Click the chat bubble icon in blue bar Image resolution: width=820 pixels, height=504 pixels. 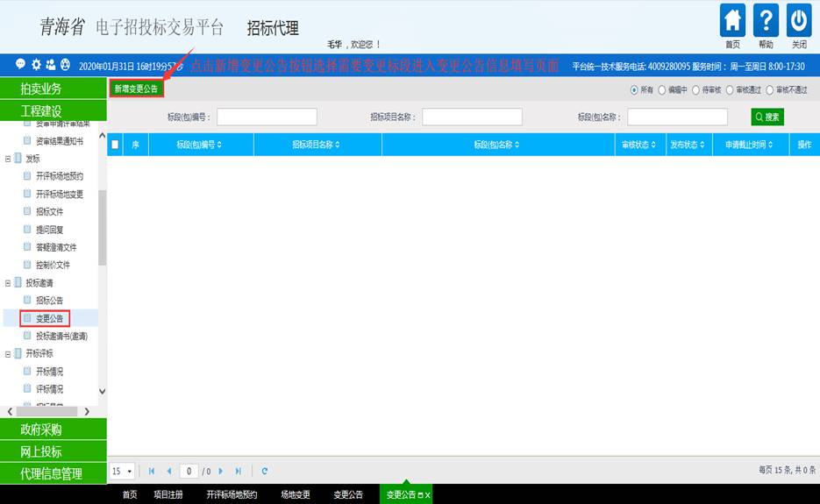pyautogui.click(x=21, y=65)
